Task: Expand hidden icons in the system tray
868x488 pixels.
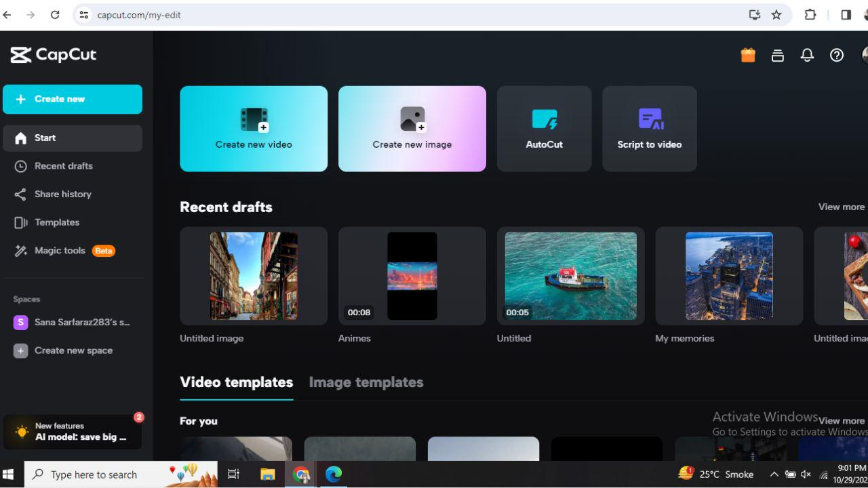Action: pos(774,474)
